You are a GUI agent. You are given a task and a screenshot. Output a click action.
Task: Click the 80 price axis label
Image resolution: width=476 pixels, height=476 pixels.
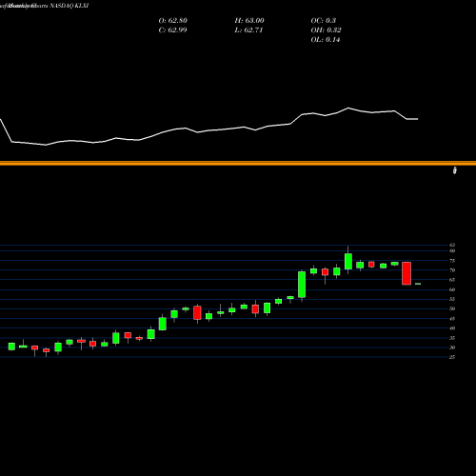[452, 250]
